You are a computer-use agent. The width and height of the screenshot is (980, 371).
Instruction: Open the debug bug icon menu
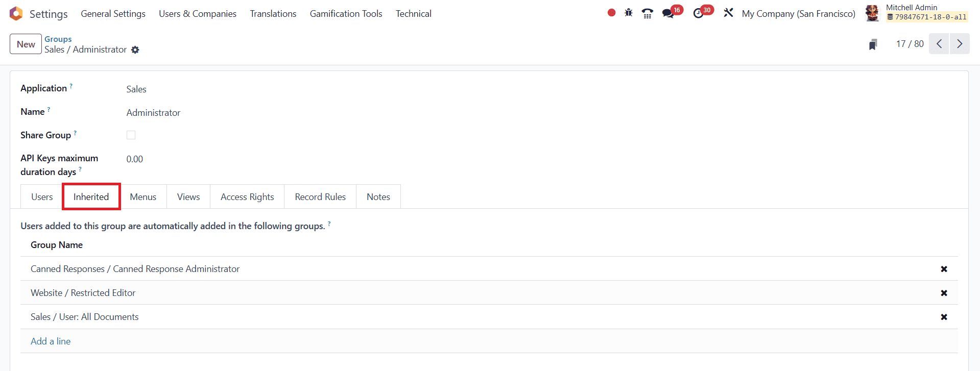[x=629, y=13]
